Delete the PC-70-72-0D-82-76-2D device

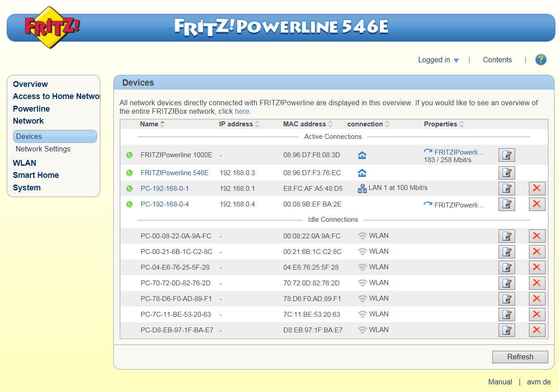[537, 283]
